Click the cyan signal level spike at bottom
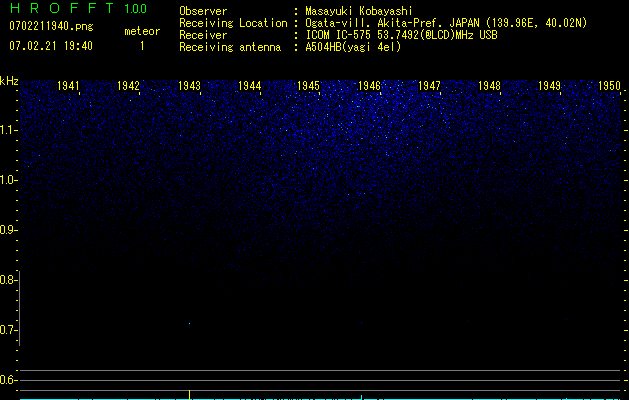629x400 pixels. click(362, 397)
